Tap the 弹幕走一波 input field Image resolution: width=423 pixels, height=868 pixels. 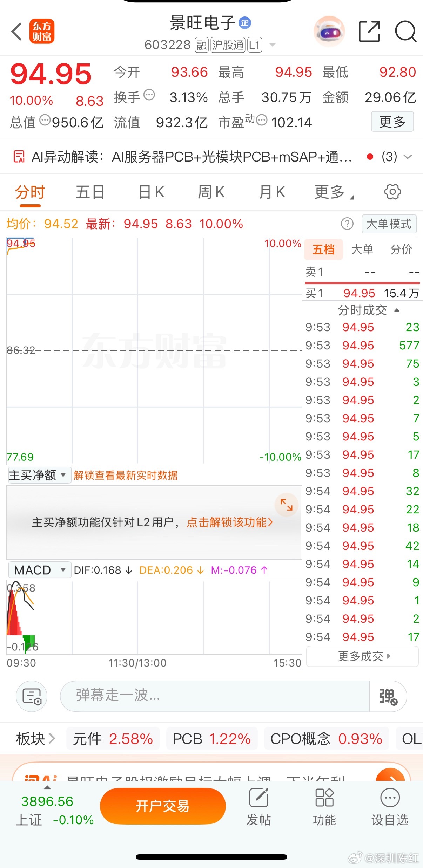pos(215,696)
